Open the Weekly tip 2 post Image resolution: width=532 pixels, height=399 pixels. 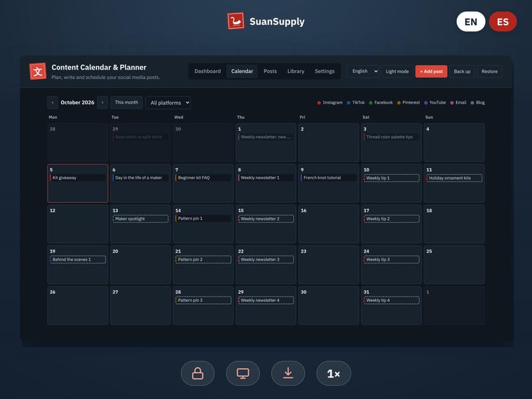(391, 219)
